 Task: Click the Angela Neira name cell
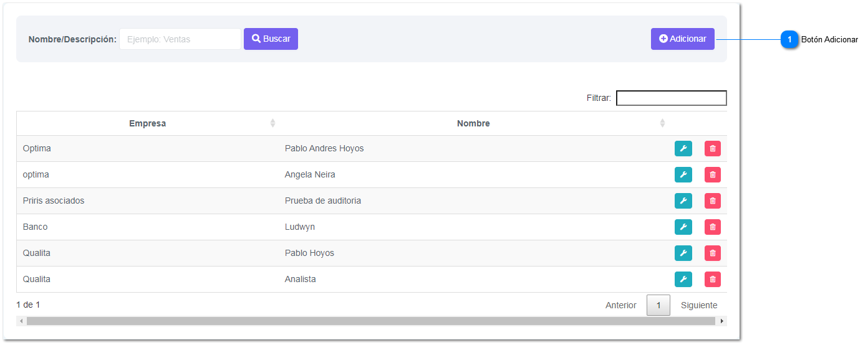(473, 175)
